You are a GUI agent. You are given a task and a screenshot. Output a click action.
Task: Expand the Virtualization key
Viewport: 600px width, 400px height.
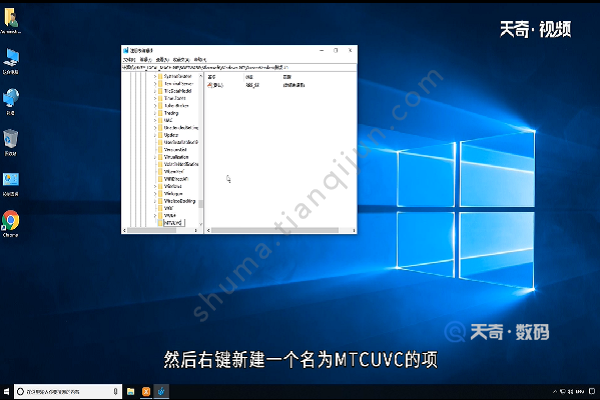point(155,157)
